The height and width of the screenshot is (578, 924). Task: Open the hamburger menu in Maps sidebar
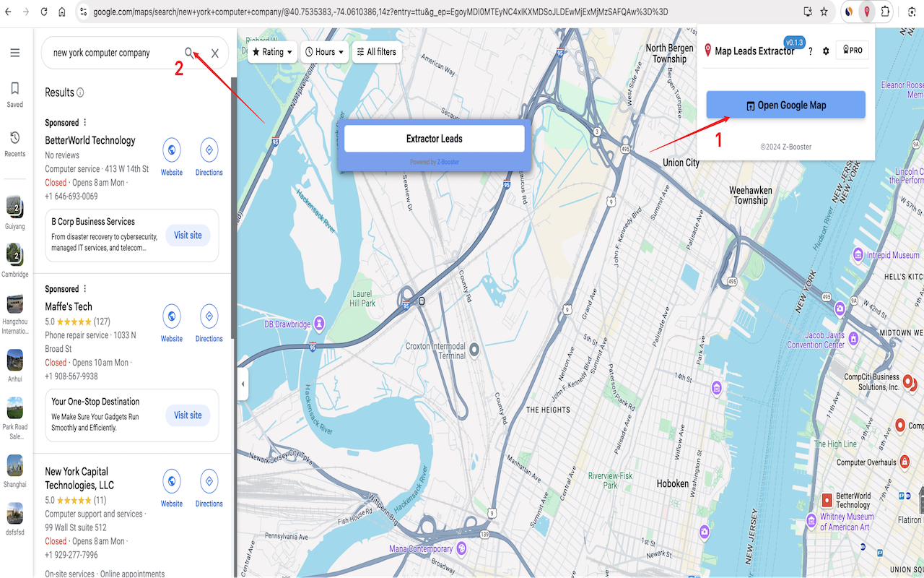click(14, 53)
